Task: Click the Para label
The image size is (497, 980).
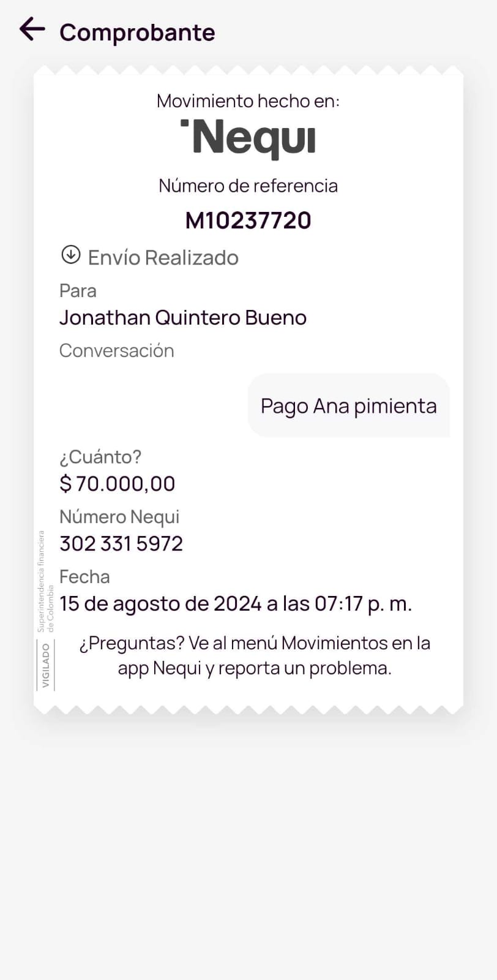Action: (78, 290)
